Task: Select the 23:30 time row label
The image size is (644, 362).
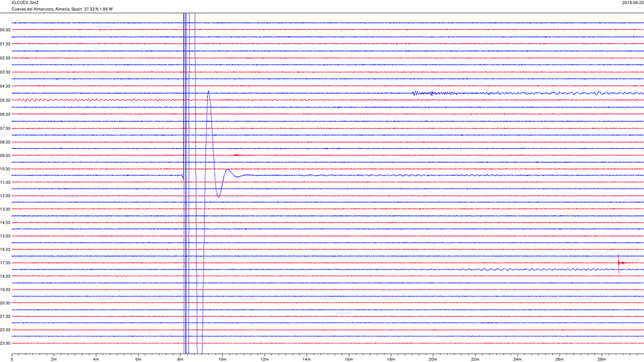Action: (x=5, y=343)
